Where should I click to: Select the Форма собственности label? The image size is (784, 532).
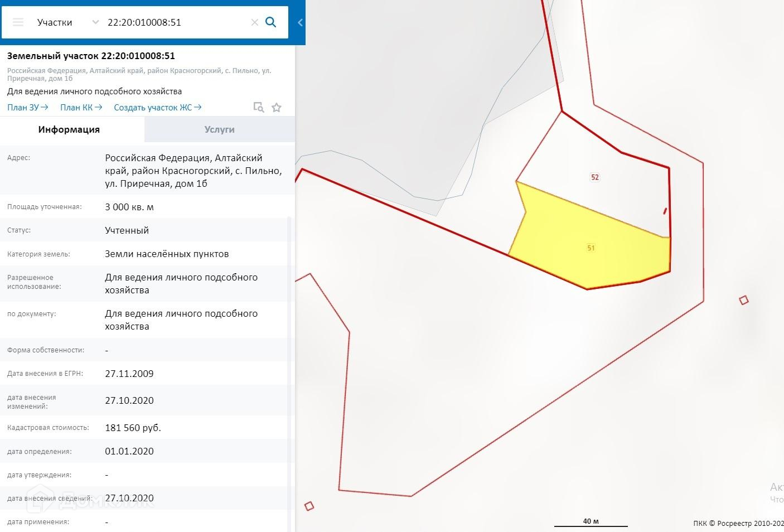pos(46,350)
